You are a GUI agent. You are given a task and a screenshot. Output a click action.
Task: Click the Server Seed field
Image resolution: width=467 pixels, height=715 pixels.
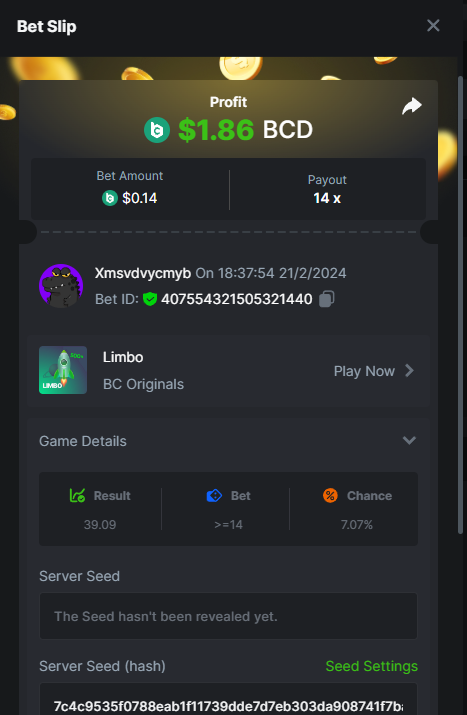[x=228, y=616]
